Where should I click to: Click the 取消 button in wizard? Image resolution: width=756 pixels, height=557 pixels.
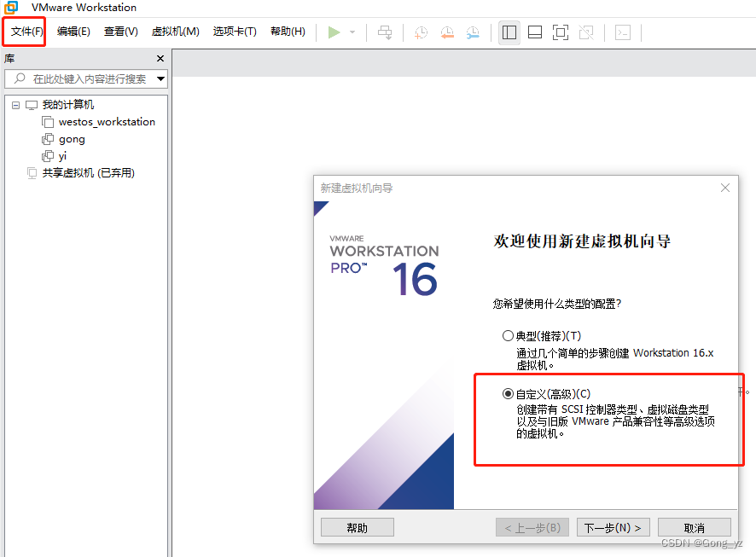click(695, 528)
